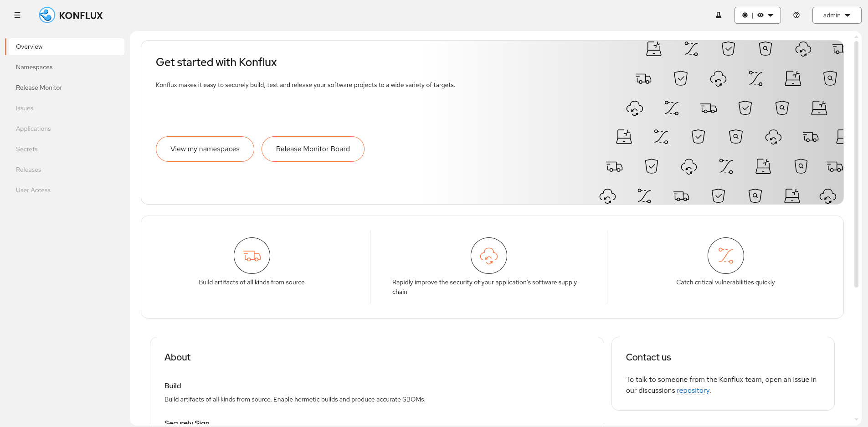Click the About heading

(x=177, y=357)
